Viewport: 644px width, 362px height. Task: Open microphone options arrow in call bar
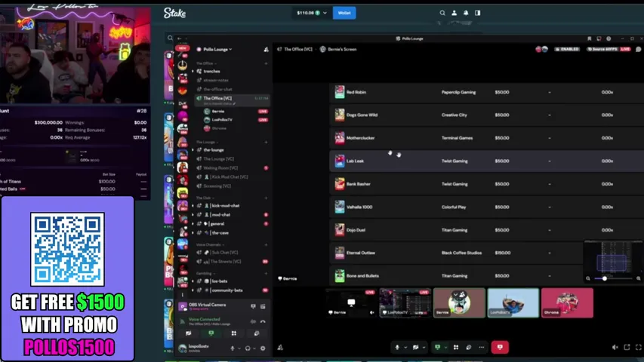(x=405, y=347)
